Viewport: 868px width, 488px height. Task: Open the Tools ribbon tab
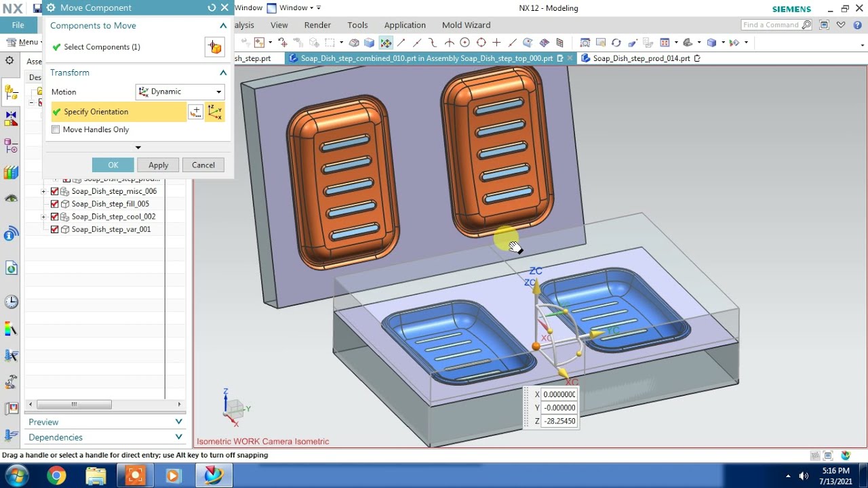click(x=357, y=25)
